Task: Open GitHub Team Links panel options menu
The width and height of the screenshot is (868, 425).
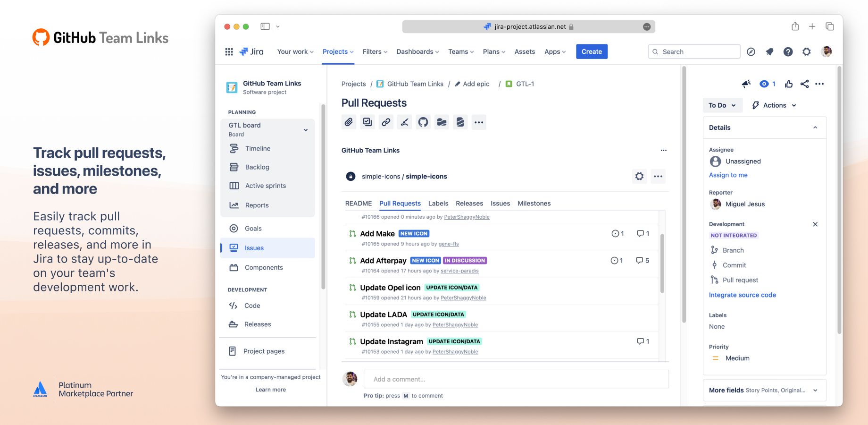Action: pyautogui.click(x=664, y=150)
